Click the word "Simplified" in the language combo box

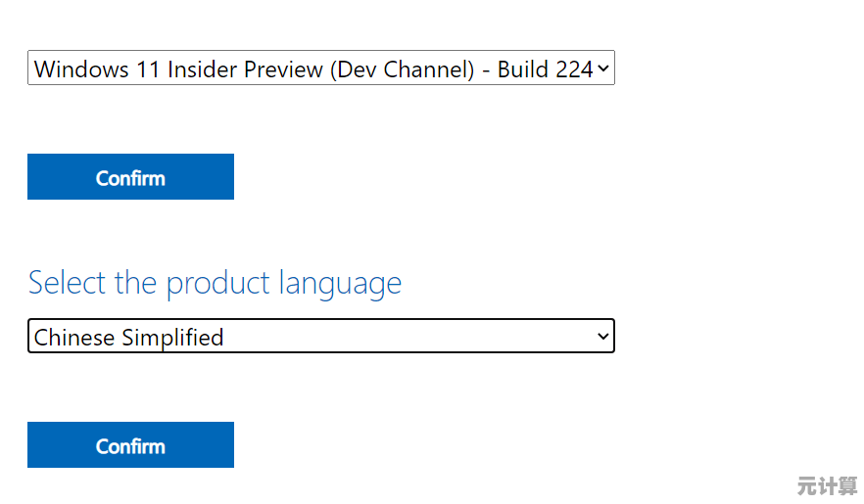click(x=173, y=338)
